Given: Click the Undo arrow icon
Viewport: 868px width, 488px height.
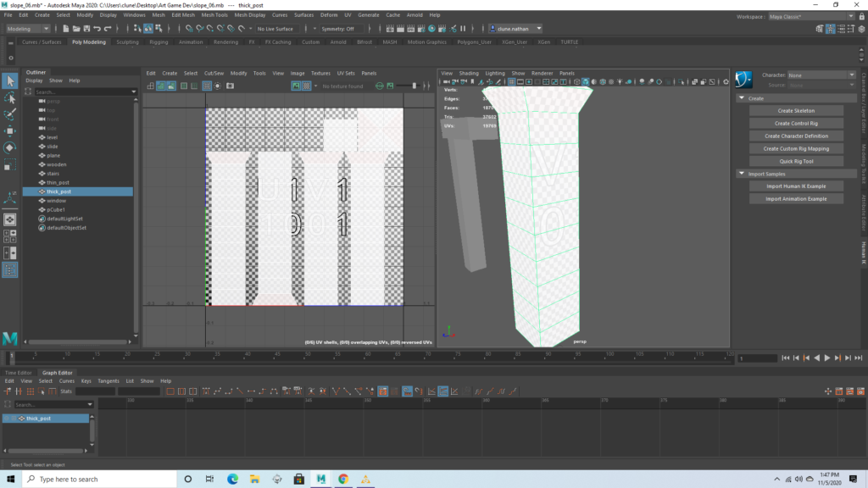Looking at the screenshot, I should (98, 29).
